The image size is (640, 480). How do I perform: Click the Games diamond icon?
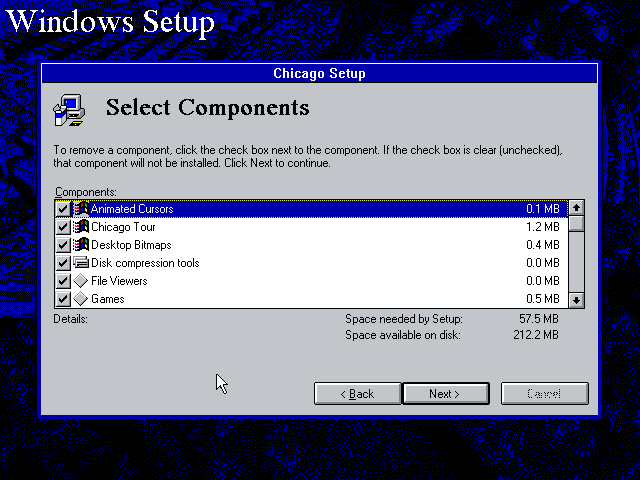(81, 298)
